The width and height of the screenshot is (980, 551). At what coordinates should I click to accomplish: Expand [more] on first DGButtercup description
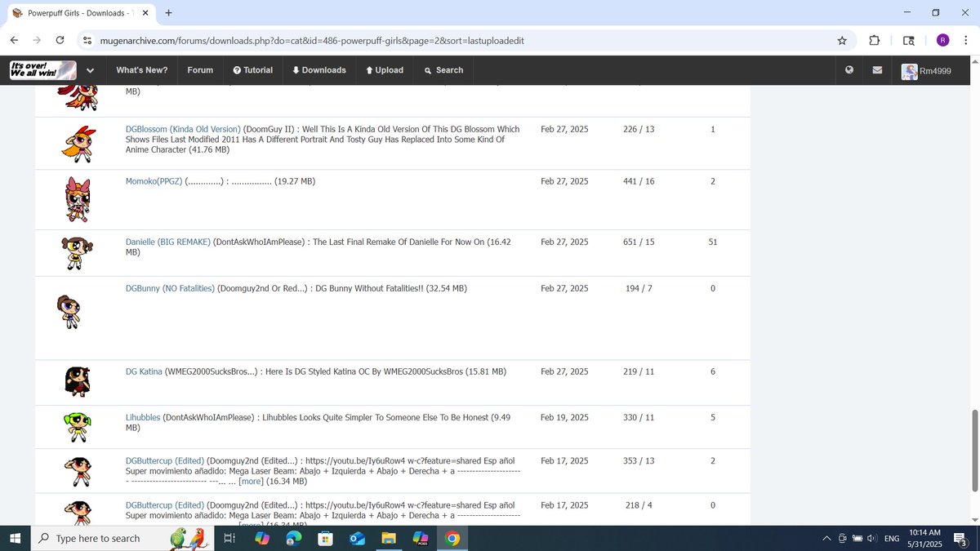251,482
